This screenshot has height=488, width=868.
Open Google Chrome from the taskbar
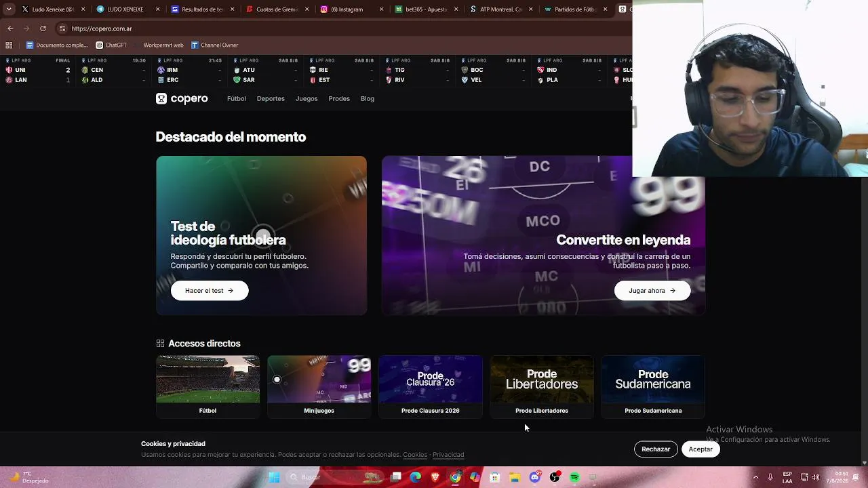pos(455,477)
